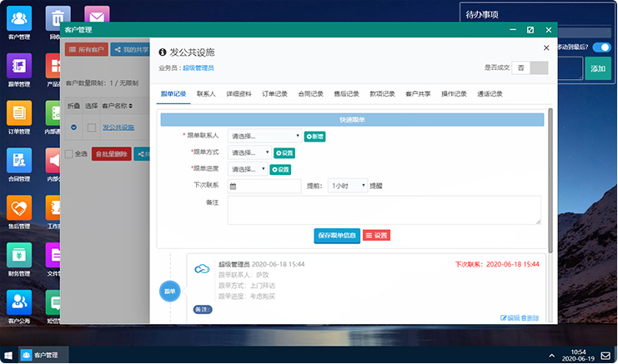
Task: Close the 发公共设施 detail panel
Action: (546, 47)
